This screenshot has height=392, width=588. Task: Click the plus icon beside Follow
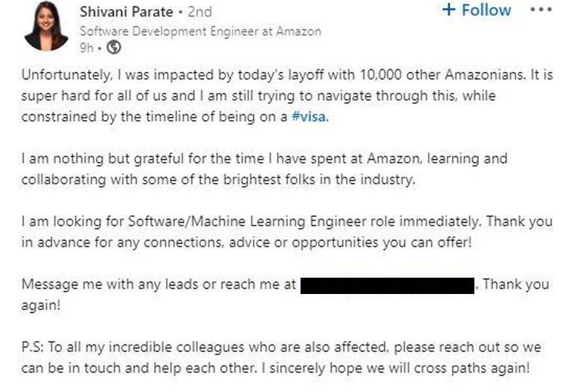click(x=448, y=10)
